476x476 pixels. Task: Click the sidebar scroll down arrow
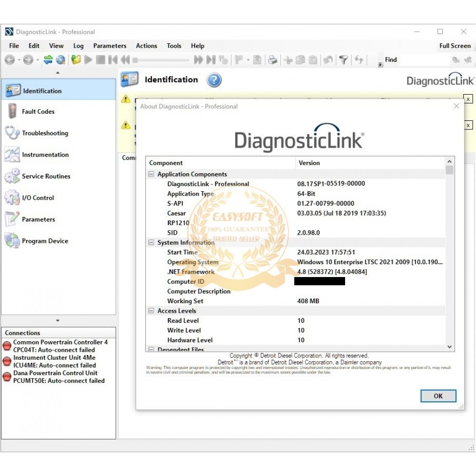(58, 320)
